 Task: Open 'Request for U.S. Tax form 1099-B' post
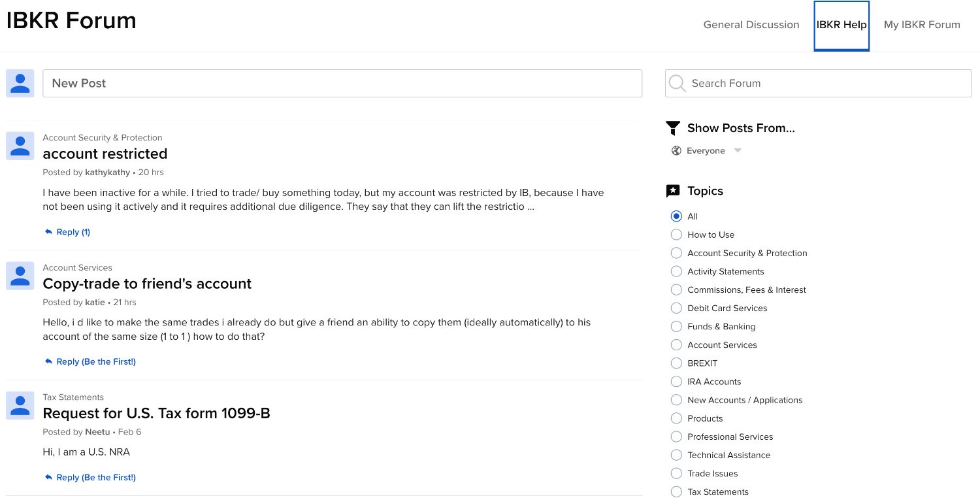pyautogui.click(x=156, y=413)
